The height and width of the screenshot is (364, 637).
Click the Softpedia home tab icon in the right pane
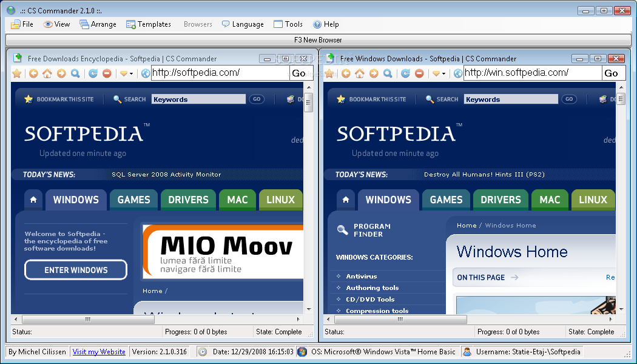pyautogui.click(x=346, y=200)
